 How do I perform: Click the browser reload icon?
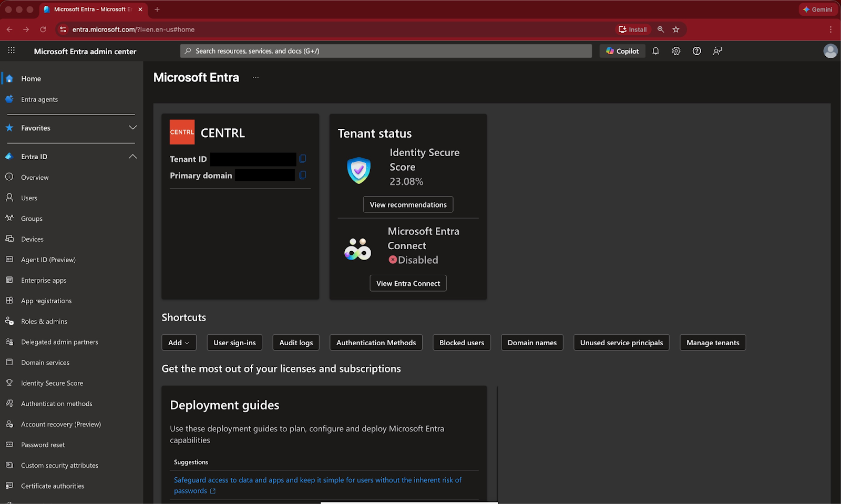(x=43, y=29)
